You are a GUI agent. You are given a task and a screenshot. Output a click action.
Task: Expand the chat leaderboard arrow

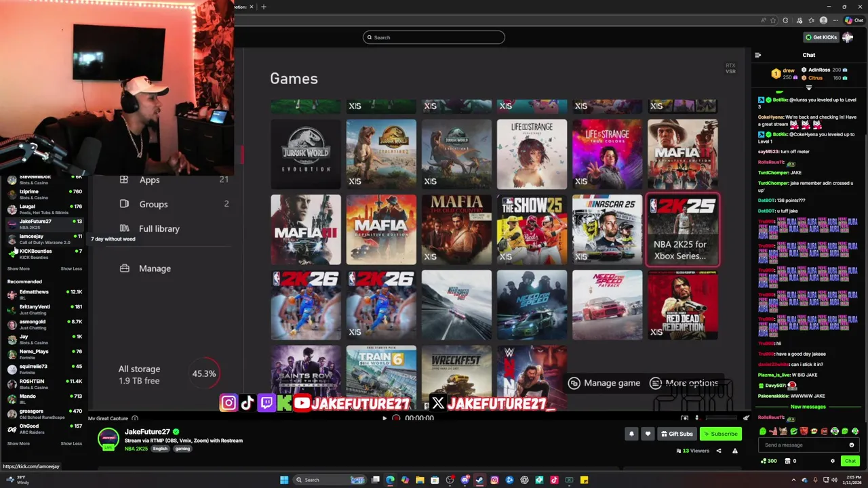click(808, 88)
